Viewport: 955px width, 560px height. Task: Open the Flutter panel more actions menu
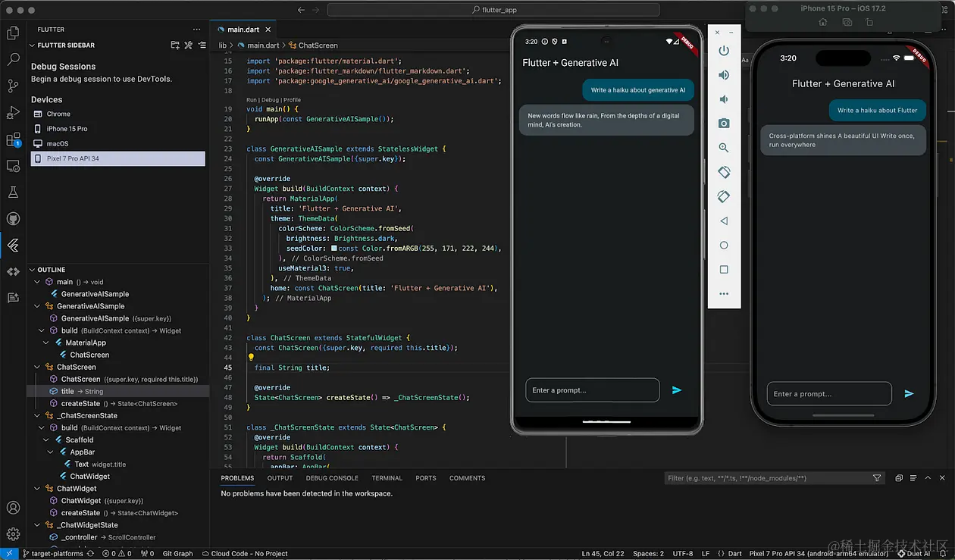click(x=196, y=30)
